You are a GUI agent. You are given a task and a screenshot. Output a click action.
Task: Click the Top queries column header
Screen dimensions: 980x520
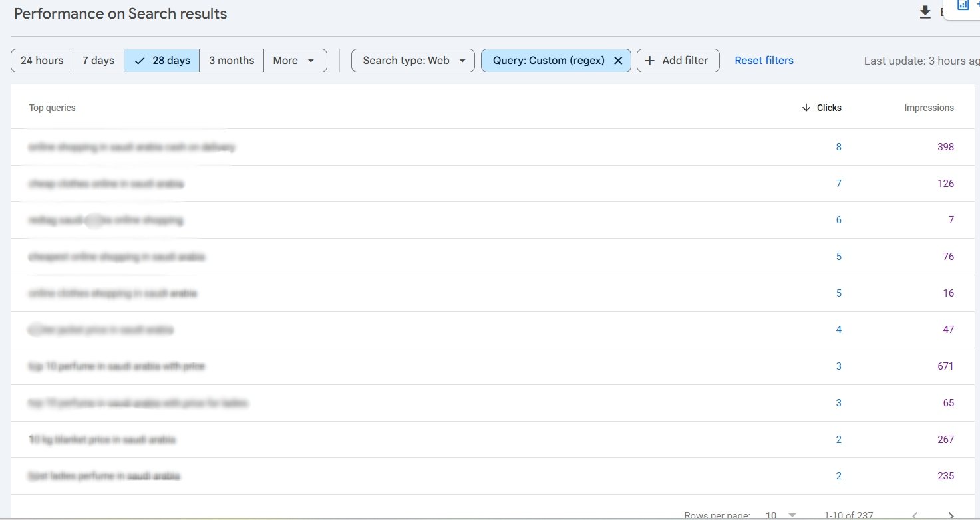[x=52, y=108]
